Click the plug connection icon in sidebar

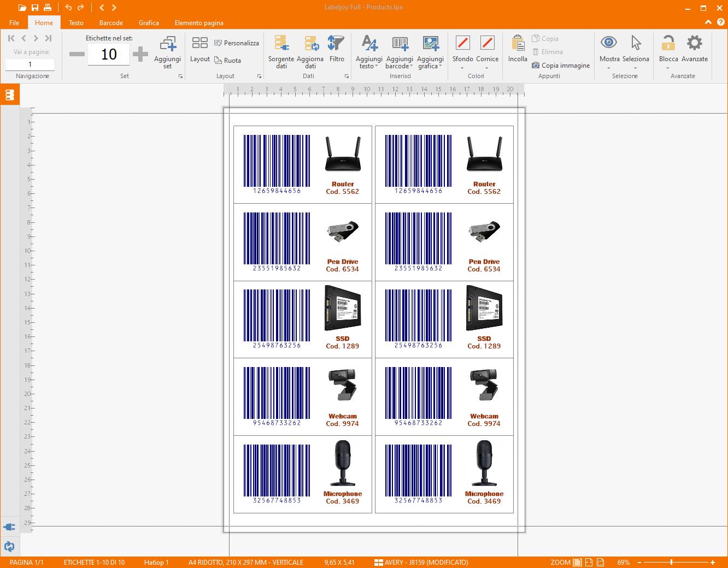[9, 527]
